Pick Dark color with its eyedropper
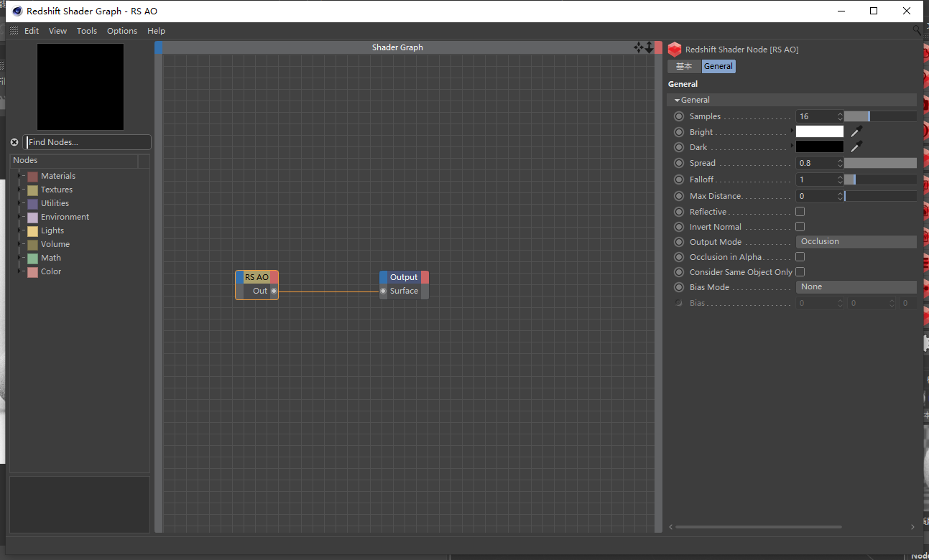 [856, 146]
